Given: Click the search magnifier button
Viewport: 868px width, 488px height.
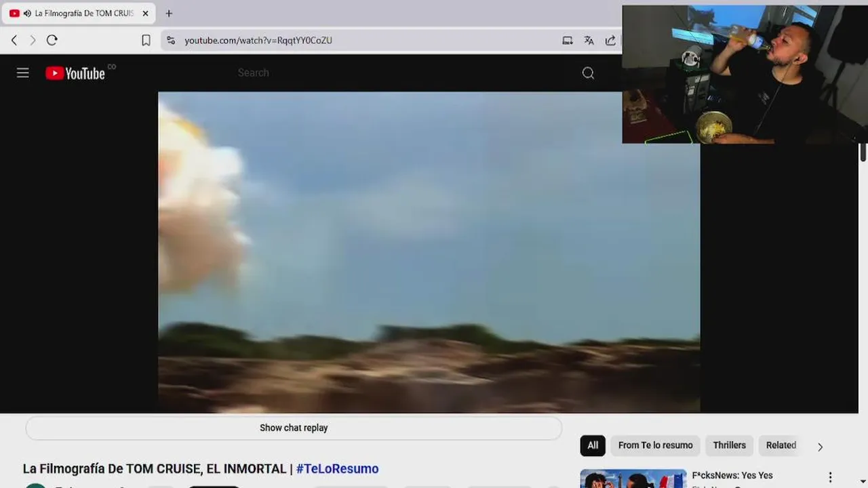Looking at the screenshot, I should pos(588,73).
